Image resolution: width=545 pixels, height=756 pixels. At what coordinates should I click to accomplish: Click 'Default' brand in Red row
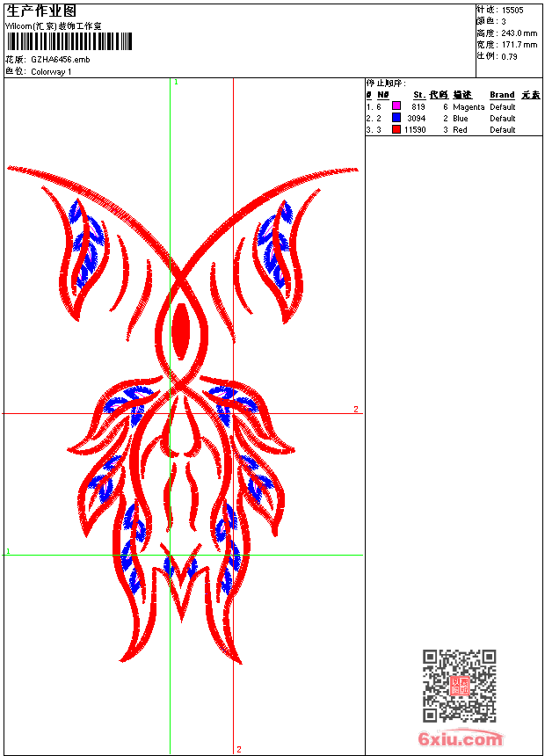pos(502,130)
